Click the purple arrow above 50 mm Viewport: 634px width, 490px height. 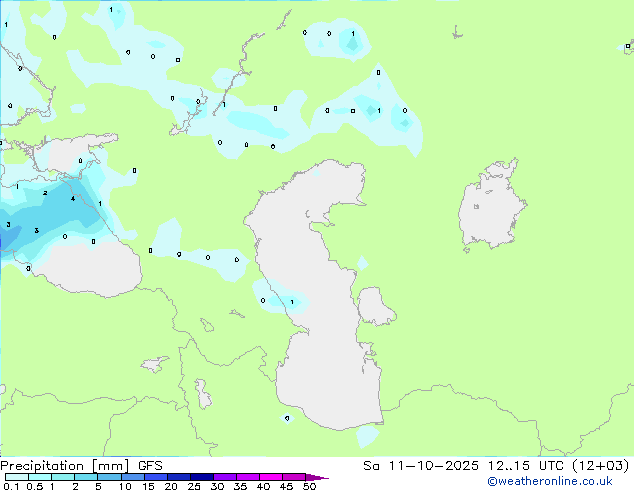point(317,477)
